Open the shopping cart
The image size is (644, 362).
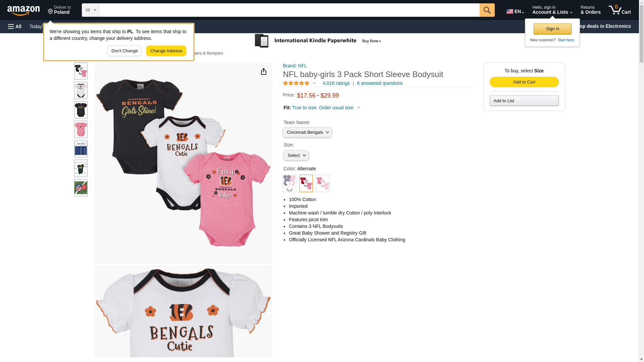click(x=620, y=10)
